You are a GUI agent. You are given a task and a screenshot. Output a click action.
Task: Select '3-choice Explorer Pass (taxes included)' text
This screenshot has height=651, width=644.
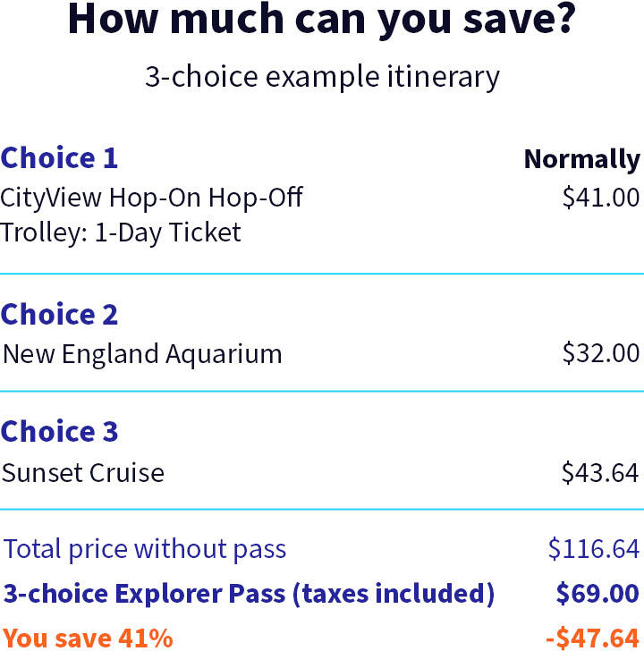250,594
